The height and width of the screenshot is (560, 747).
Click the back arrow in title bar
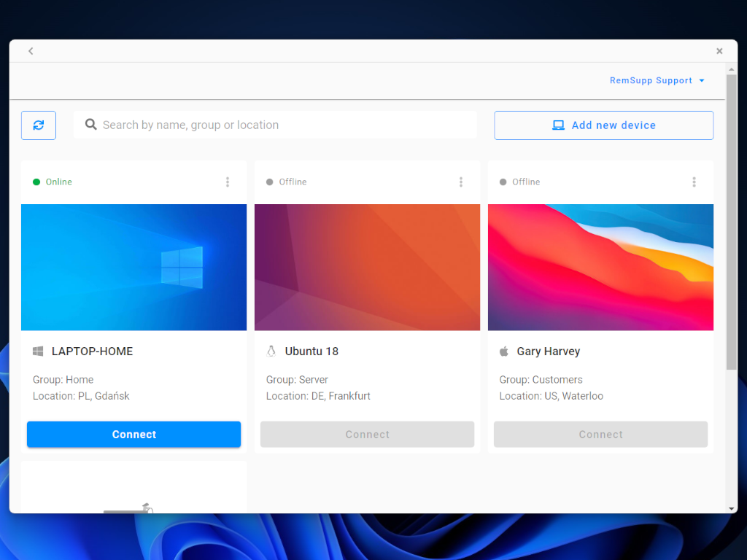click(x=31, y=51)
